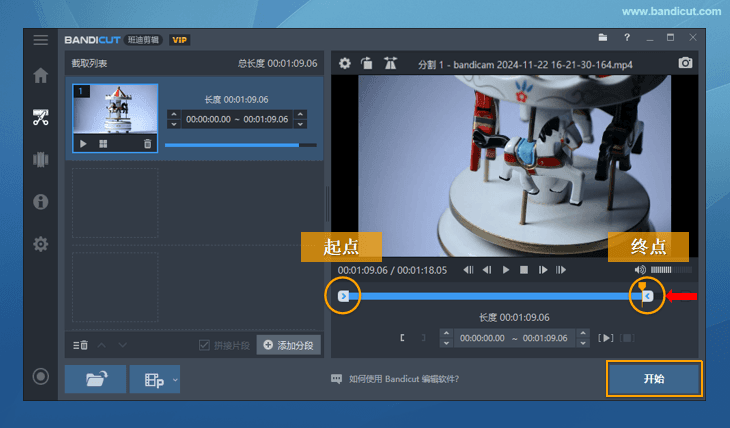Clear the segment list with list-trash icon
730x428 pixels.
pos(80,345)
